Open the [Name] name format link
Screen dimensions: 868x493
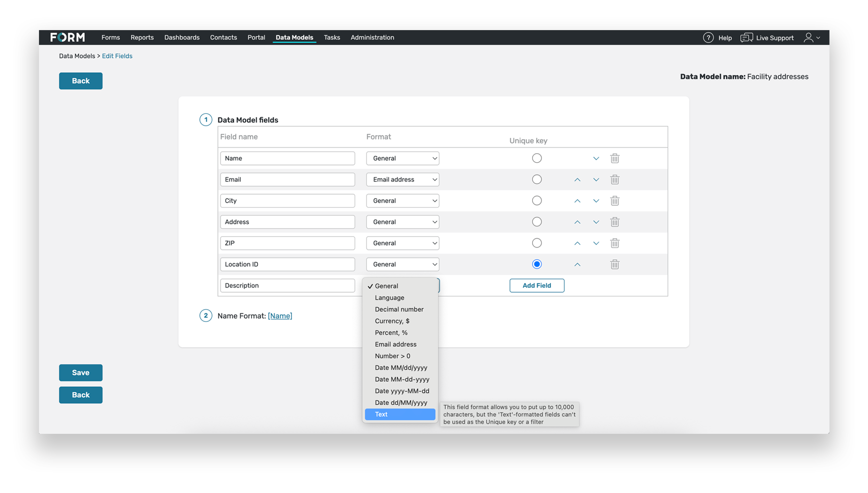click(280, 316)
